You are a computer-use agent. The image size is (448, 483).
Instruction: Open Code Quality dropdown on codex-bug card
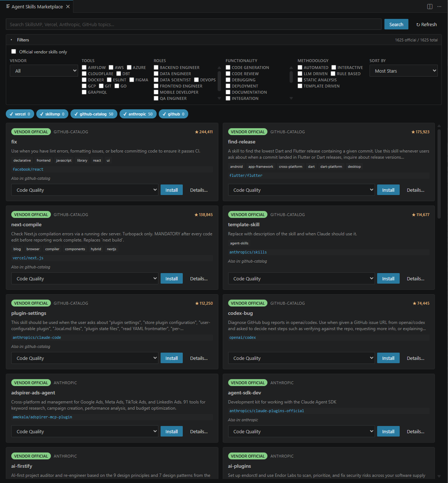coord(301,358)
